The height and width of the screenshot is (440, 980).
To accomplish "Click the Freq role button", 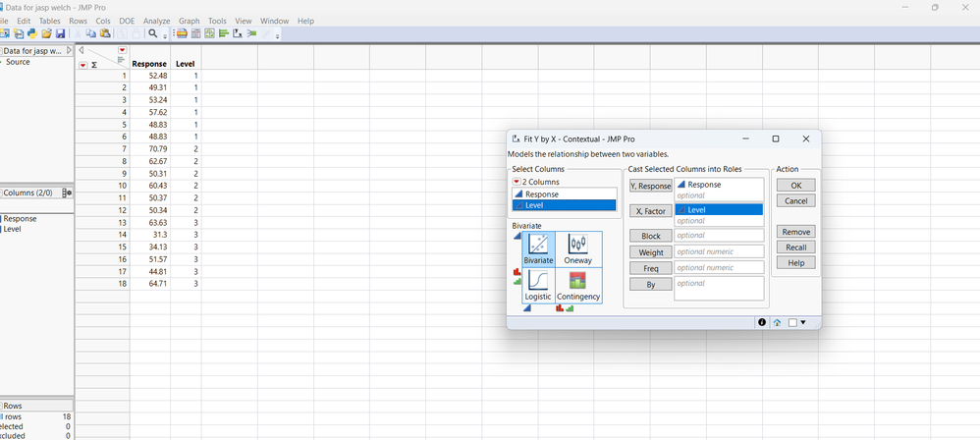I will (x=651, y=268).
